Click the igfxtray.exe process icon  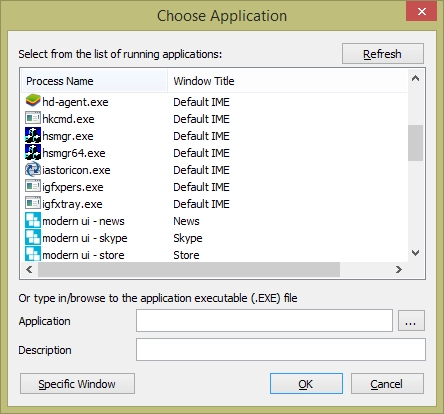pyautogui.click(x=33, y=203)
